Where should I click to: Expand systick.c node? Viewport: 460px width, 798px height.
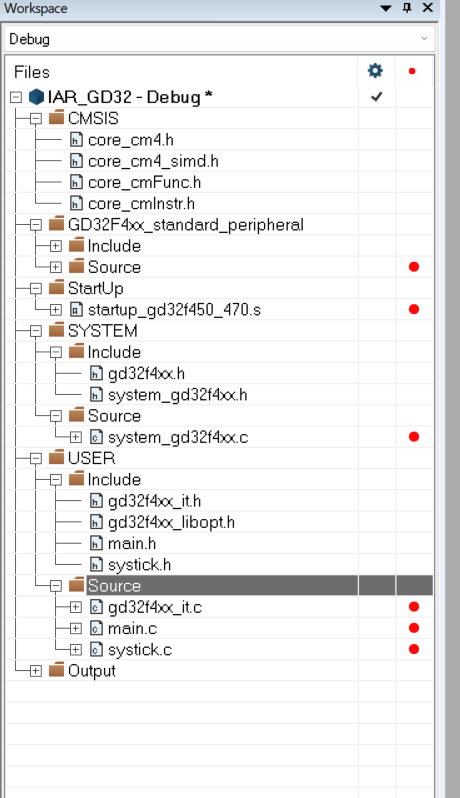76,650
